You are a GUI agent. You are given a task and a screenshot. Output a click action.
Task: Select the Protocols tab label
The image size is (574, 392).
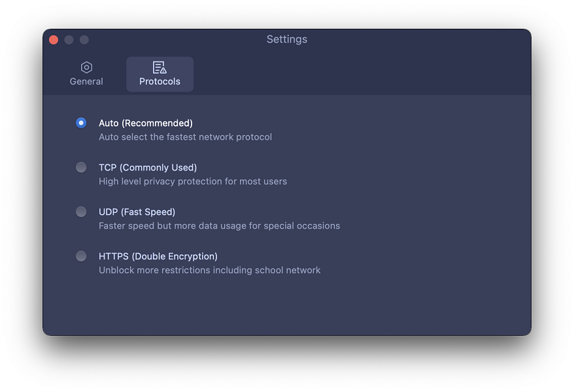(x=160, y=82)
